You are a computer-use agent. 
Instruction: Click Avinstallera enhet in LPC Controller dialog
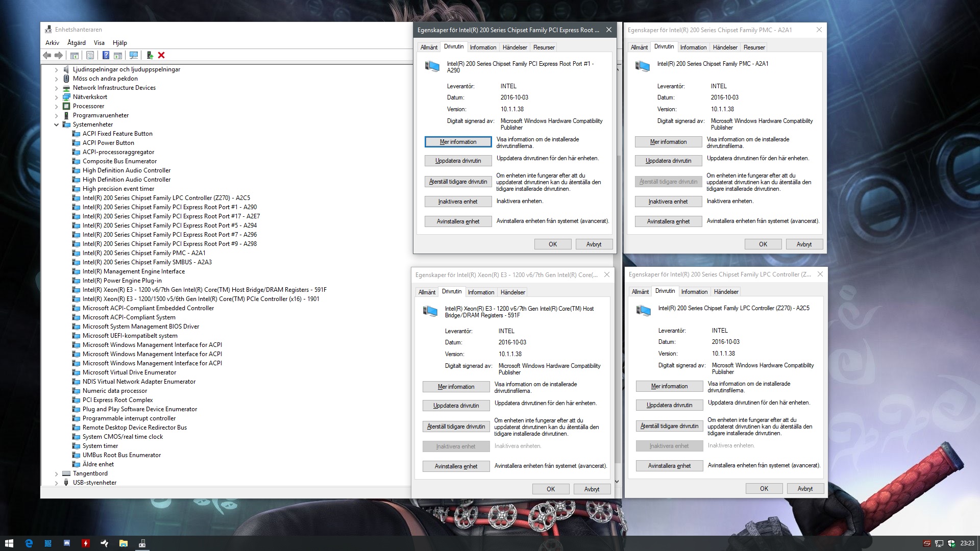coord(669,466)
